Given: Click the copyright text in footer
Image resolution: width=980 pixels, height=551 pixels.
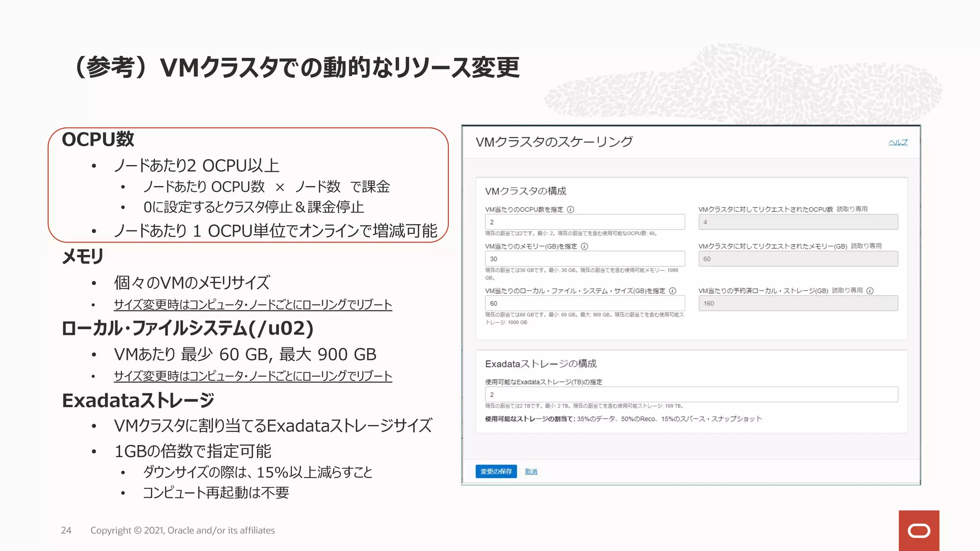Looking at the screenshot, I should (182, 530).
